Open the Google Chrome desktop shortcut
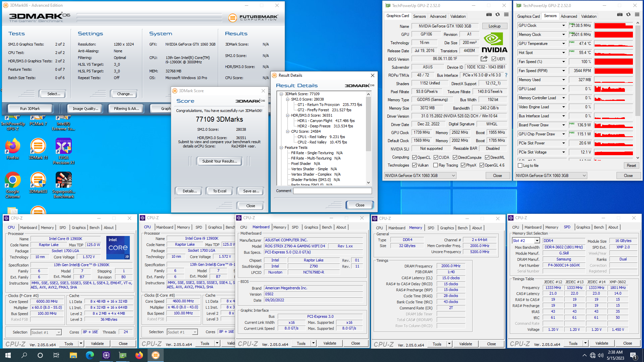Image resolution: width=644 pixels, height=362 pixels. pyautogui.click(x=13, y=185)
